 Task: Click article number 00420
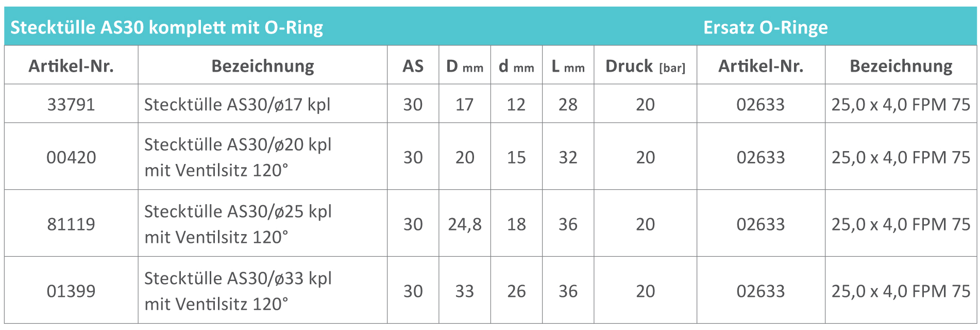tap(71, 157)
